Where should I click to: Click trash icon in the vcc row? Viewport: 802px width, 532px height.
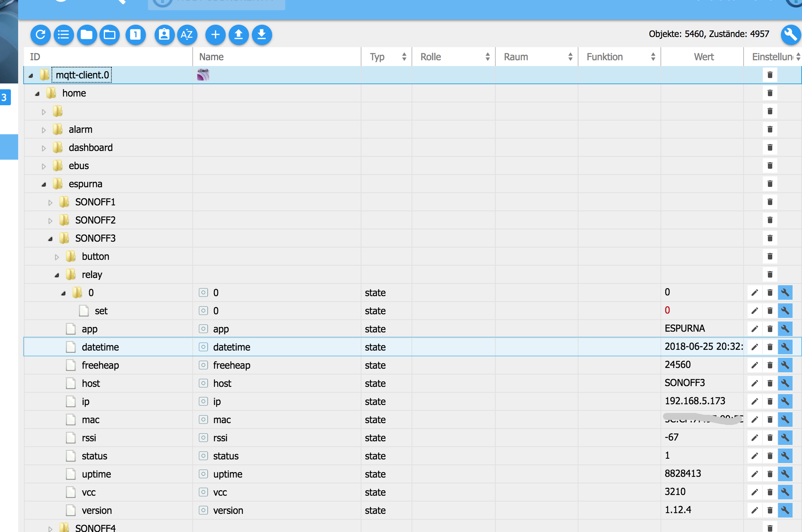[x=770, y=492]
